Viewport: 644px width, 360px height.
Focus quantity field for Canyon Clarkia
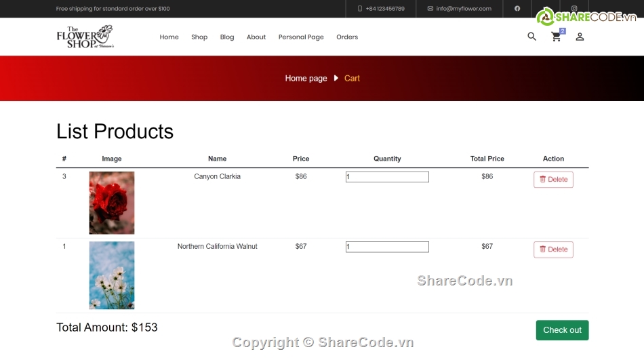coord(387,177)
